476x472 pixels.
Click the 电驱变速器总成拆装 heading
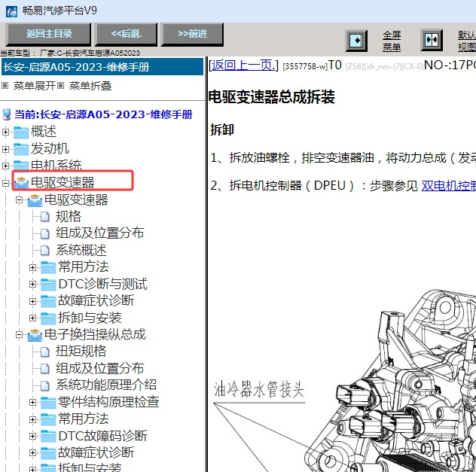(x=272, y=97)
